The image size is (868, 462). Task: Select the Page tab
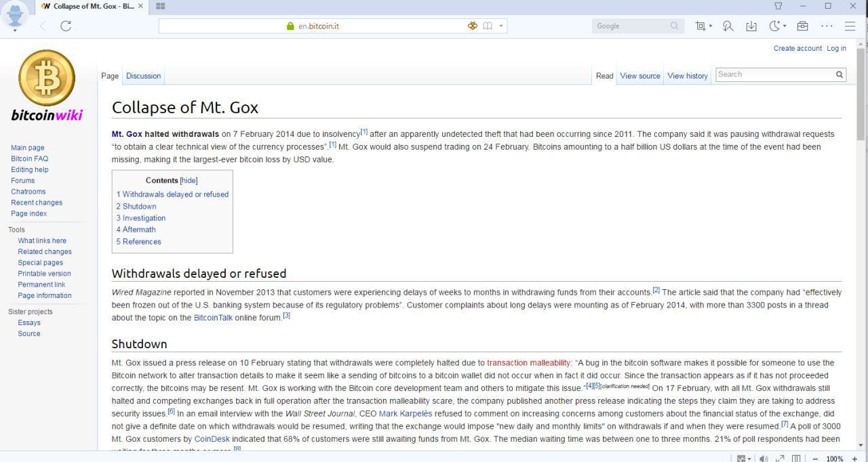pyautogui.click(x=110, y=76)
